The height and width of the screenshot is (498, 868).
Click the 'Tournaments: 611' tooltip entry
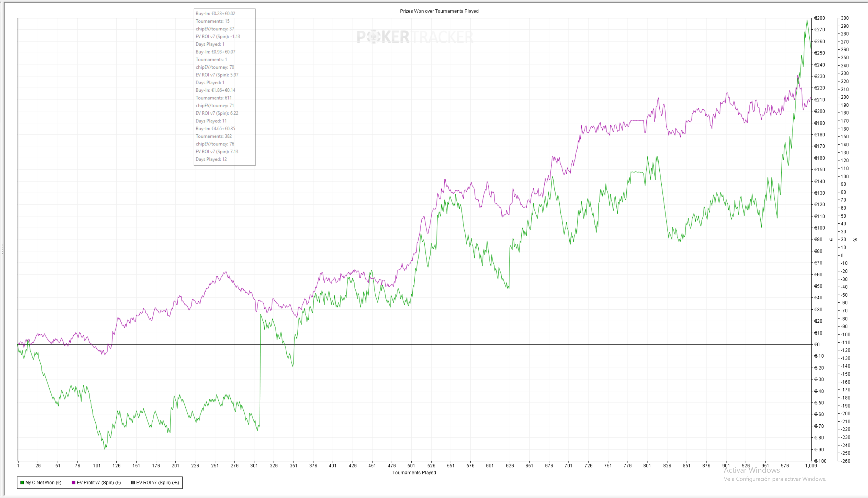tap(213, 98)
